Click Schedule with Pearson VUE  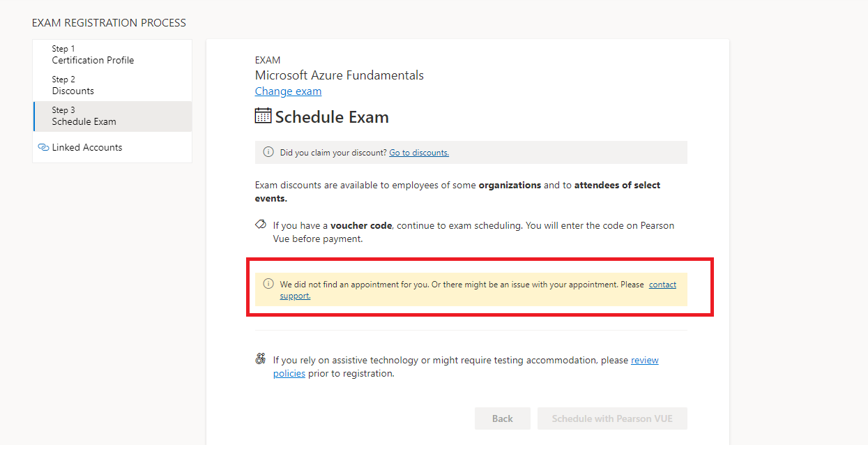pyautogui.click(x=612, y=418)
